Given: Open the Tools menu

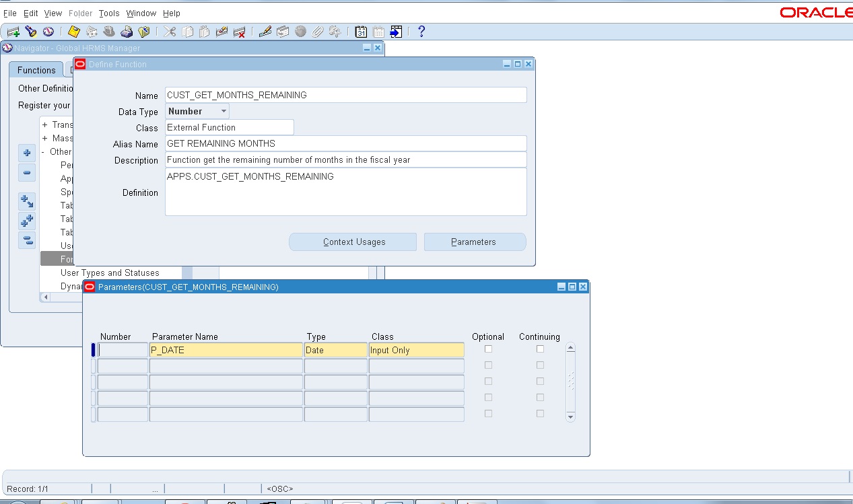Looking at the screenshot, I should click(109, 13).
